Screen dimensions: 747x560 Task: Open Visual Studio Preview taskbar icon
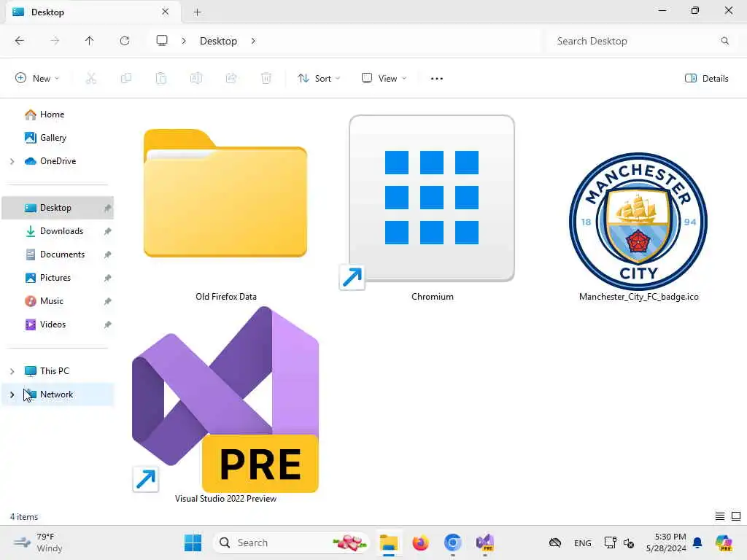(485, 542)
